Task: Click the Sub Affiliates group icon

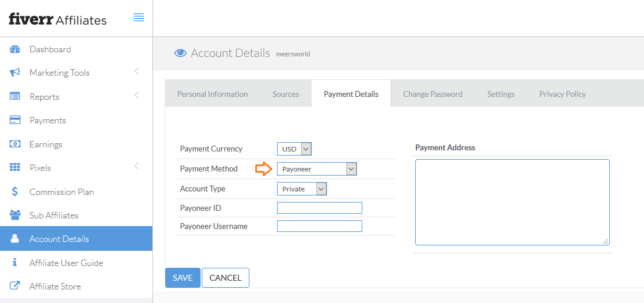Action: click(15, 215)
